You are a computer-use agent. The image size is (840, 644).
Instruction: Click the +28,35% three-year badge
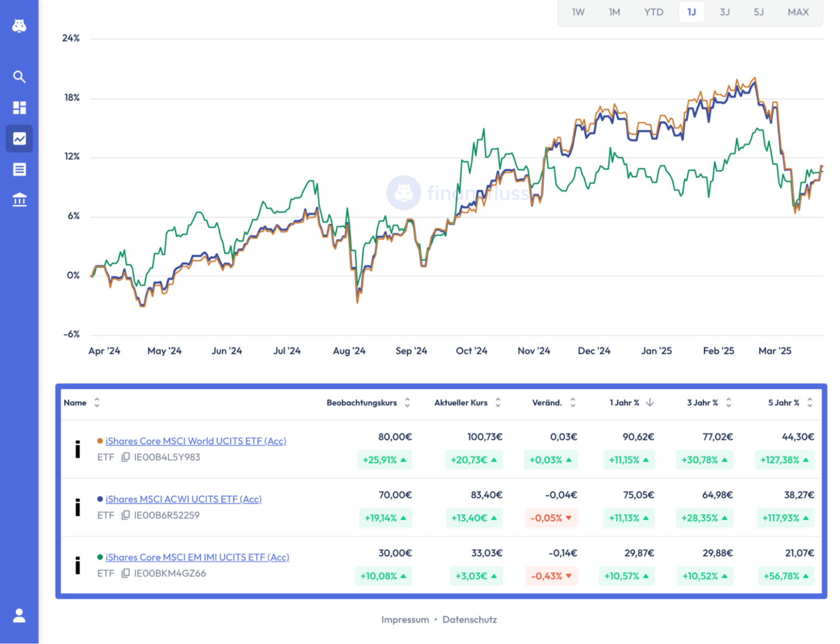(705, 518)
